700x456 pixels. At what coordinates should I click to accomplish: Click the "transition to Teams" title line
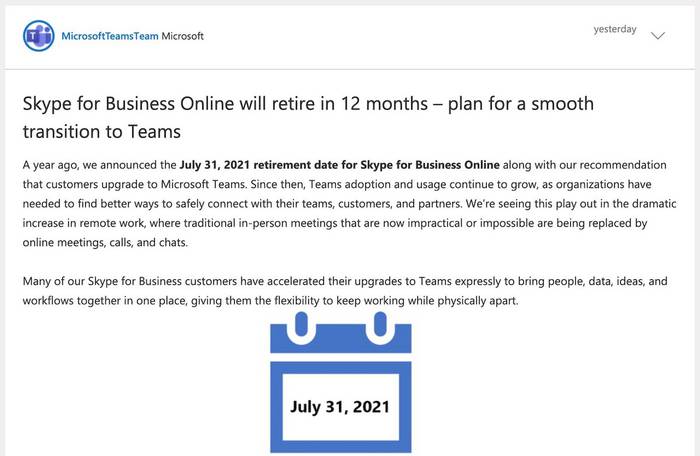click(x=102, y=132)
